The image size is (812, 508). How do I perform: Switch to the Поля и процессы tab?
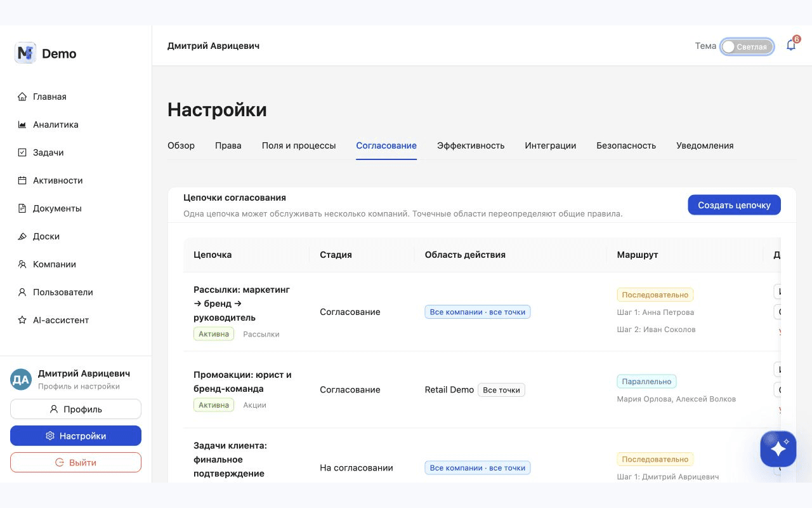click(x=299, y=145)
